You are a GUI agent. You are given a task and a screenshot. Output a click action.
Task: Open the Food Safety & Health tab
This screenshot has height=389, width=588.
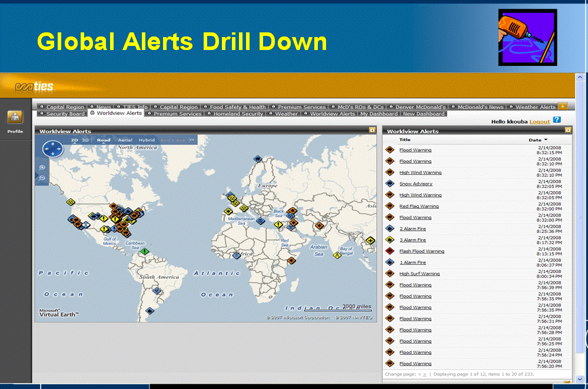click(x=234, y=107)
